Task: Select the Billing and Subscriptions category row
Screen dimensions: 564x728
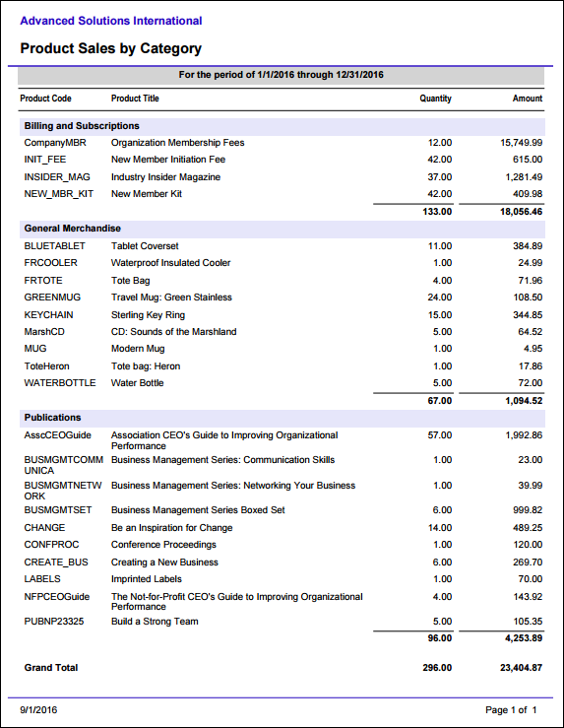Action: click(282, 126)
